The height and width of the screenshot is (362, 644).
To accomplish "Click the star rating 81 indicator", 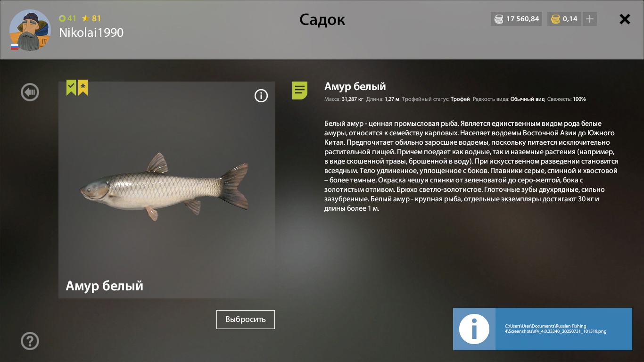I will [x=91, y=18].
